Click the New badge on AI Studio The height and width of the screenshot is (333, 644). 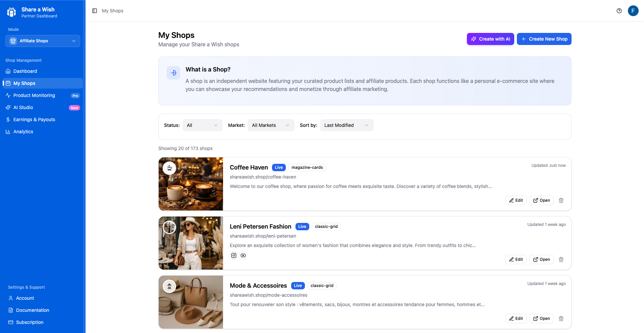click(x=74, y=108)
